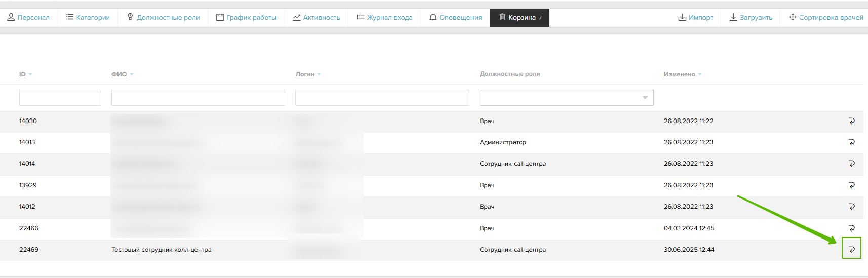Switch to Должностные роли tab
The width and height of the screenshot is (868, 278).
coord(163,17)
